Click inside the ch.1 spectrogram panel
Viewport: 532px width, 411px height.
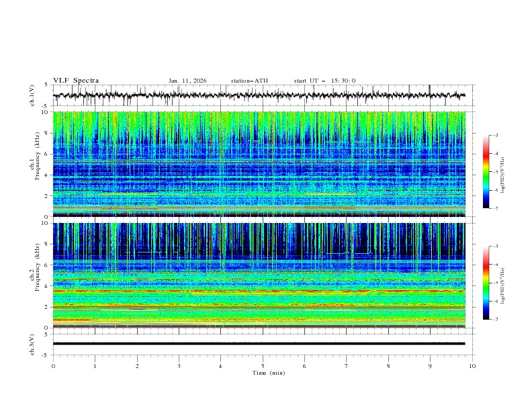(259, 165)
